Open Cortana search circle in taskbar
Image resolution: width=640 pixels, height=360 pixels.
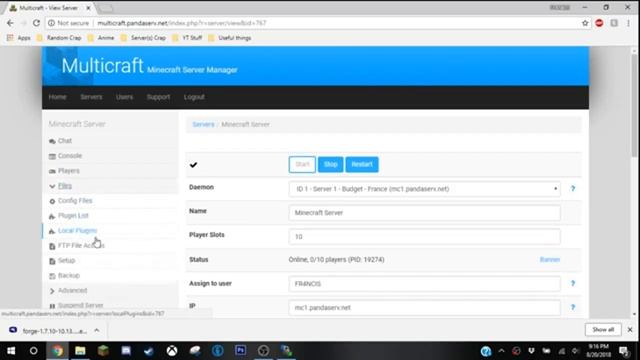(x=33, y=351)
